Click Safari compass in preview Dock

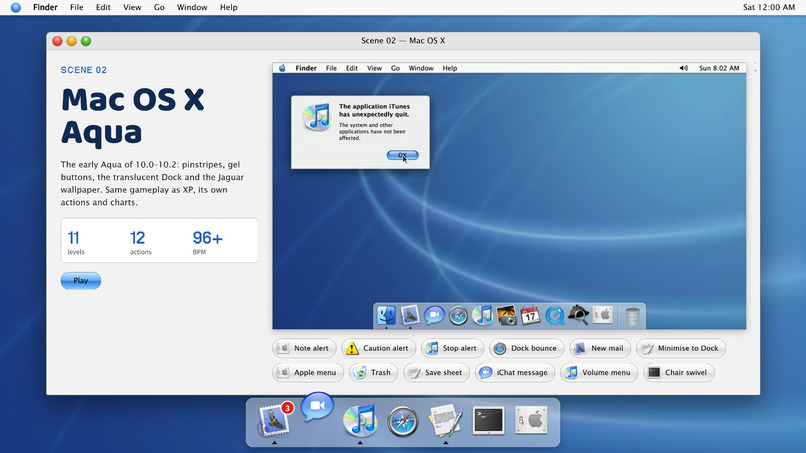coord(458,316)
